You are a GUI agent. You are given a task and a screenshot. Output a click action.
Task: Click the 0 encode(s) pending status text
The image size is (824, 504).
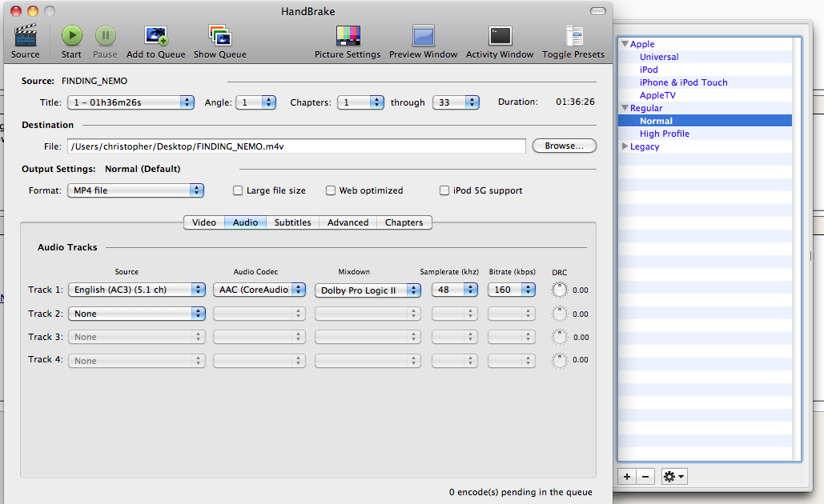(x=521, y=492)
